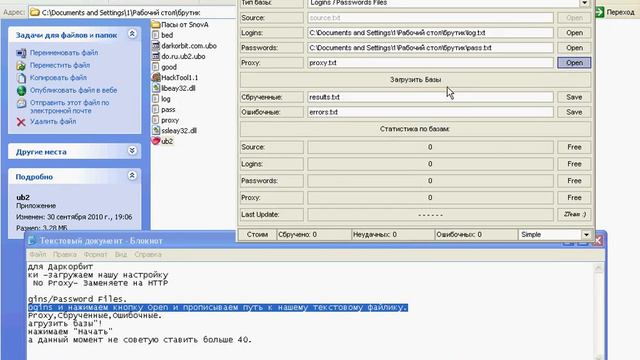Viewport: 640px width, 360px height.
Task: Select the libeay32.dll file icon
Action: (156, 88)
